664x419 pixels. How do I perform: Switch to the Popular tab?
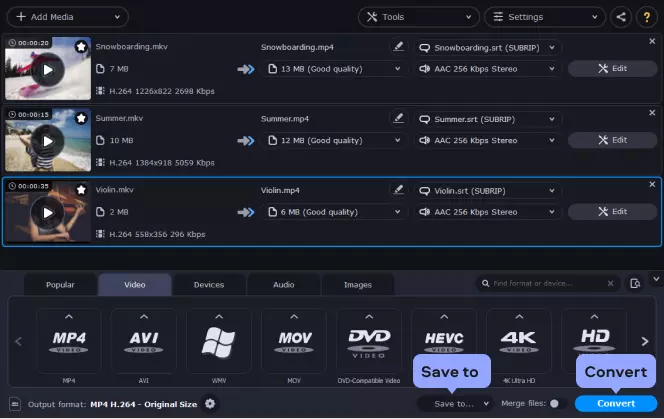60,285
